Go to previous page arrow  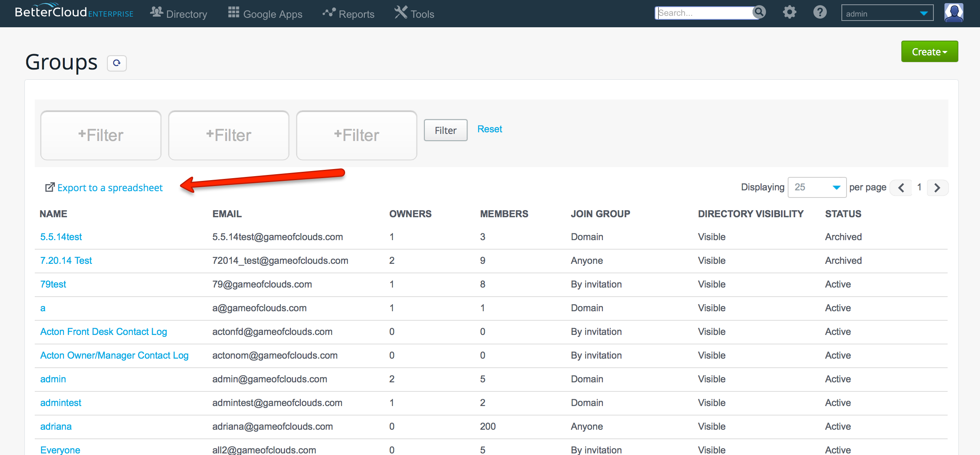(901, 188)
